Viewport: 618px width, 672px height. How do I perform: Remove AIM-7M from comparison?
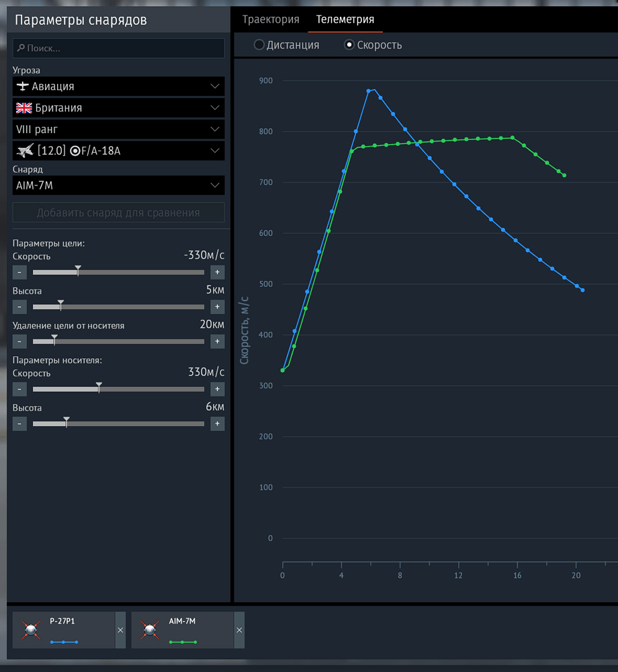239,630
